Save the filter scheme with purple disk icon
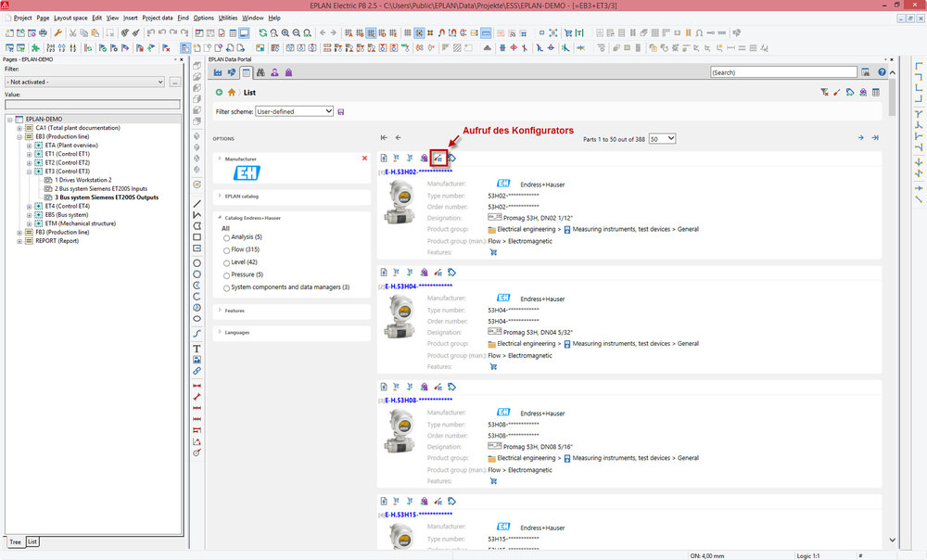Viewport: 927px width, 560px height. coord(340,112)
